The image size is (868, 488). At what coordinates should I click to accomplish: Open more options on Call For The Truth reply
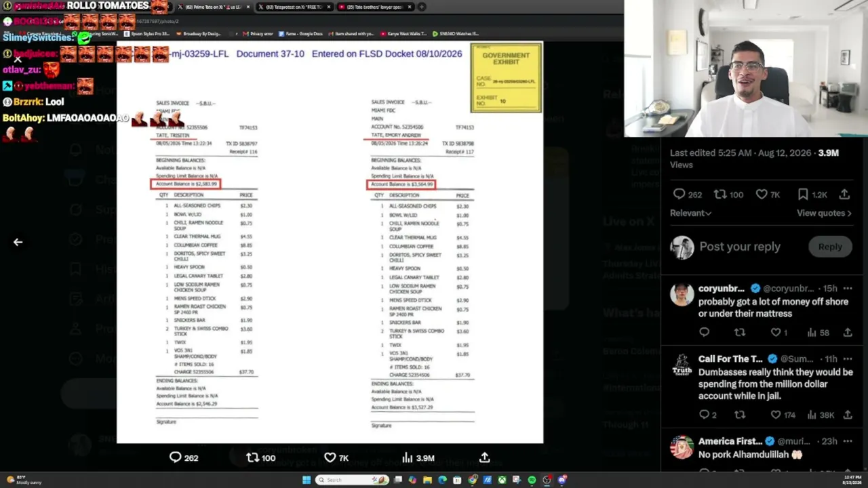(848, 359)
